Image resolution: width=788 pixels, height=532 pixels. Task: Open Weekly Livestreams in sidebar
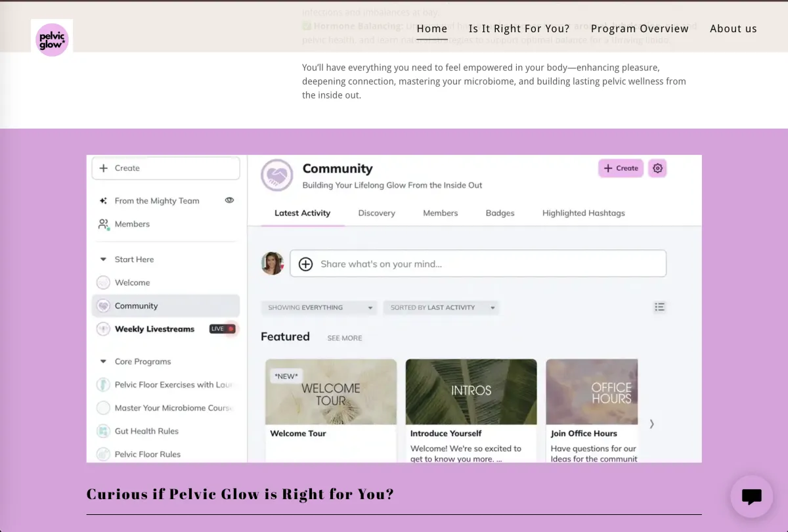(x=154, y=329)
